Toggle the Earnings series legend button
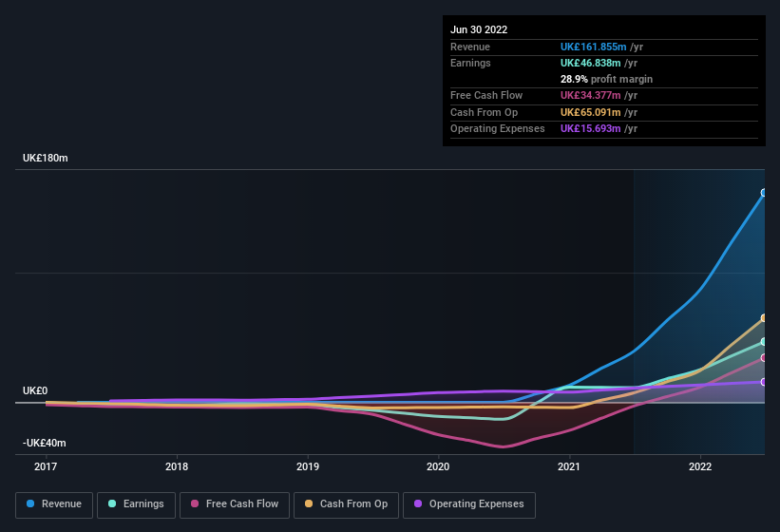This screenshot has width=780, height=532. coord(136,505)
